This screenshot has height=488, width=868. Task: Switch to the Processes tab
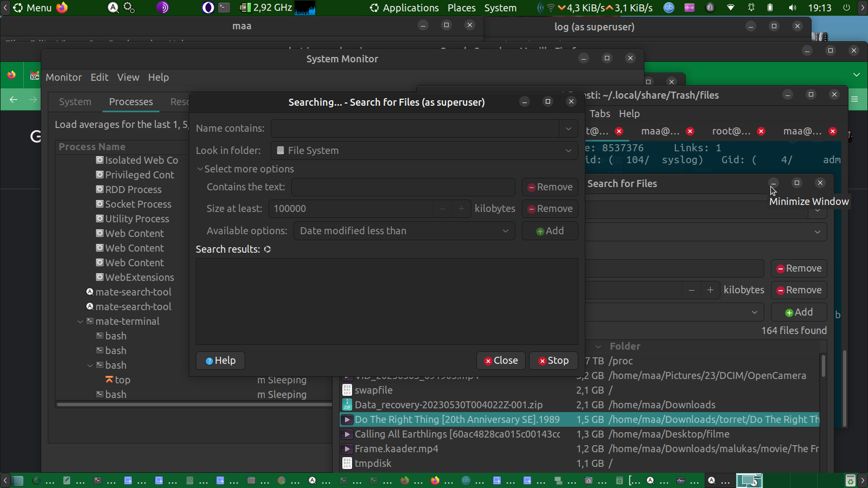[131, 102]
